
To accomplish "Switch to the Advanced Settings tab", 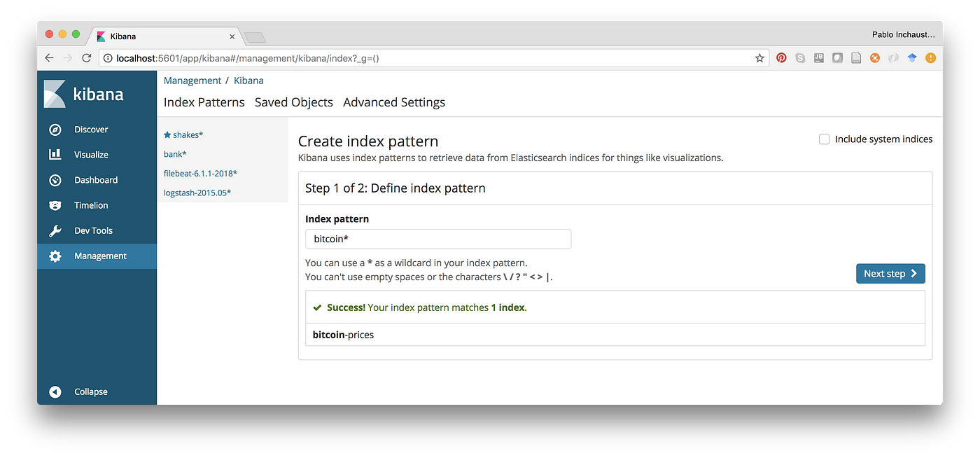I will point(394,102).
